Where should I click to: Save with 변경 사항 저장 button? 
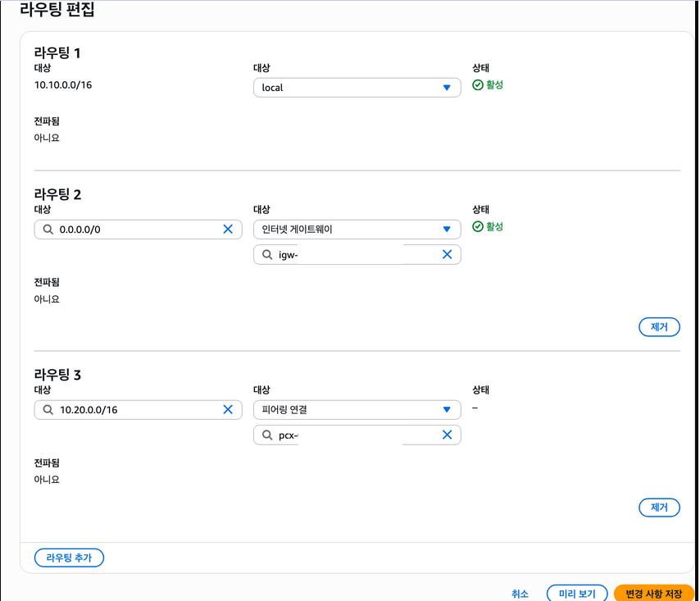[x=654, y=594]
